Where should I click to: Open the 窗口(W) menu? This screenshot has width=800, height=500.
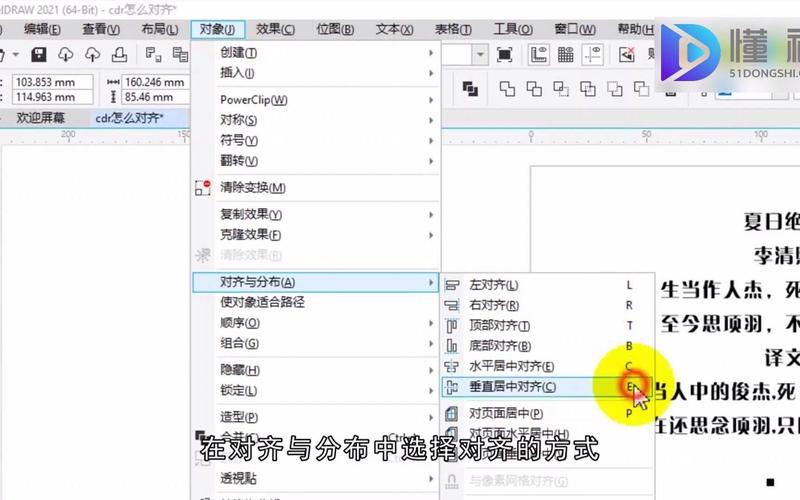pos(575,29)
